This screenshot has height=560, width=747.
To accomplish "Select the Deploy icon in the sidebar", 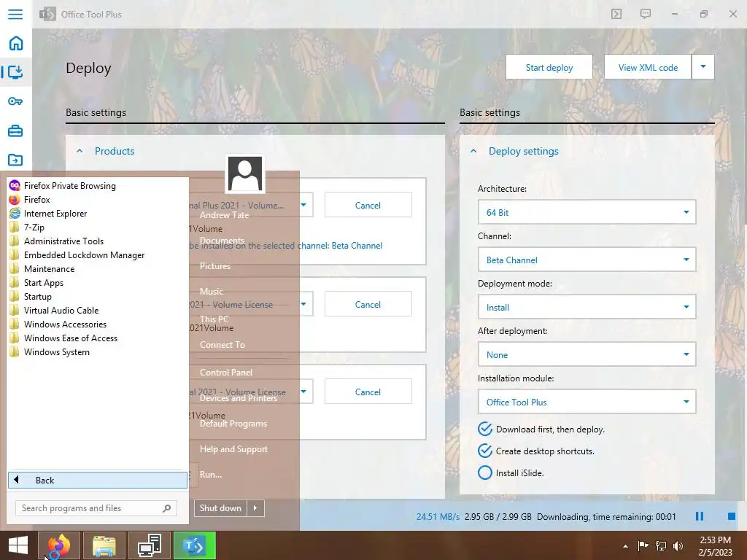I will (x=16, y=72).
